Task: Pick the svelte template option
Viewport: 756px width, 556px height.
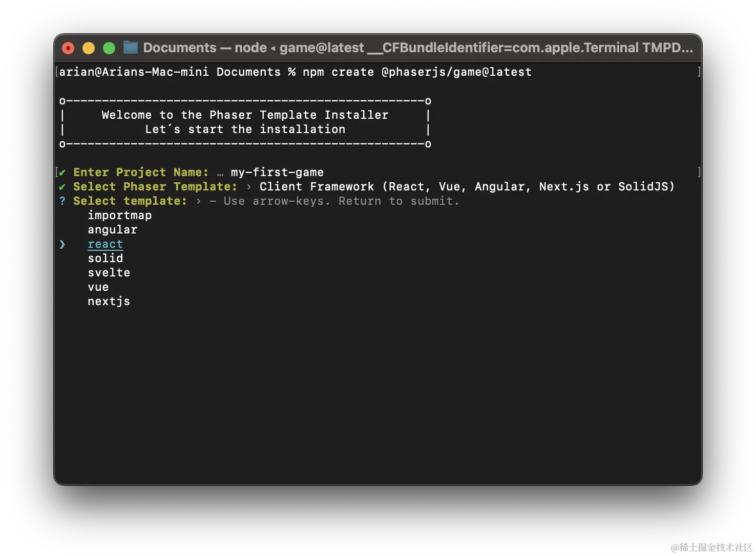Action: [x=109, y=273]
